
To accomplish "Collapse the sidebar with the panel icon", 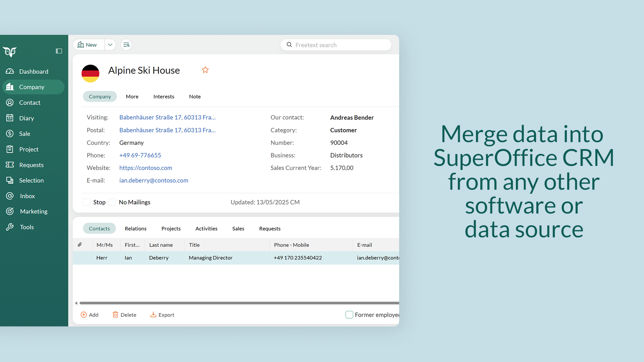I will (x=59, y=51).
